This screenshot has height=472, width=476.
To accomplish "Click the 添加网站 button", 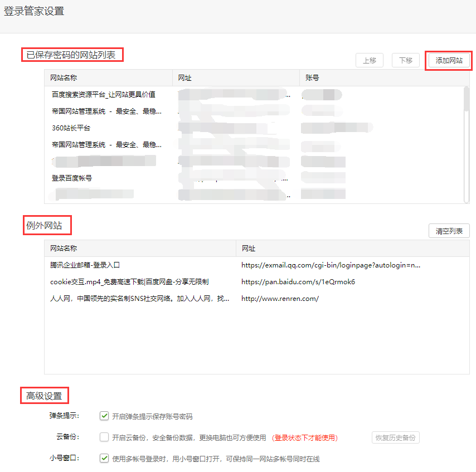I will (x=449, y=60).
